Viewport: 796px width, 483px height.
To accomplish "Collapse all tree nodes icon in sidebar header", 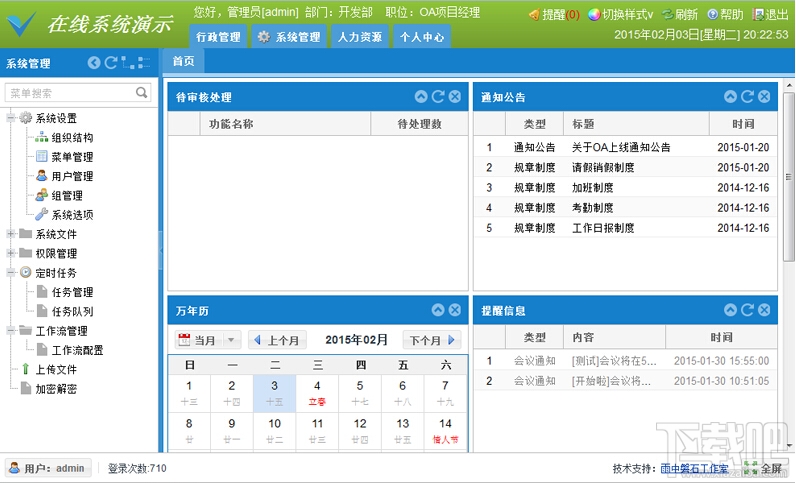I will pos(144,63).
